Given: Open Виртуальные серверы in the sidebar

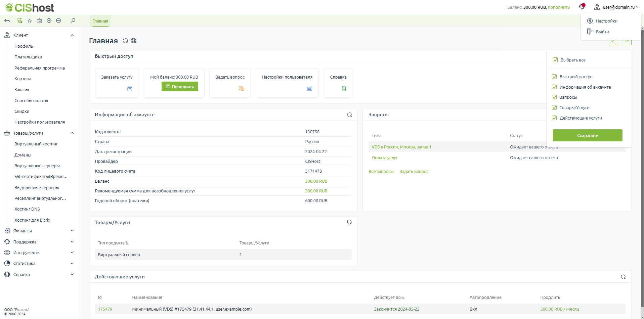Looking at the screenshot, I should [37, 166].
